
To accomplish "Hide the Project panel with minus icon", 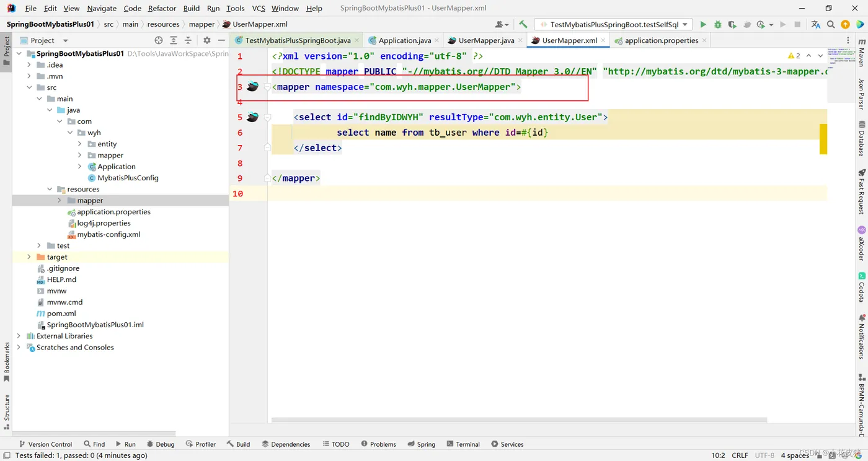I will pos(221,40).
